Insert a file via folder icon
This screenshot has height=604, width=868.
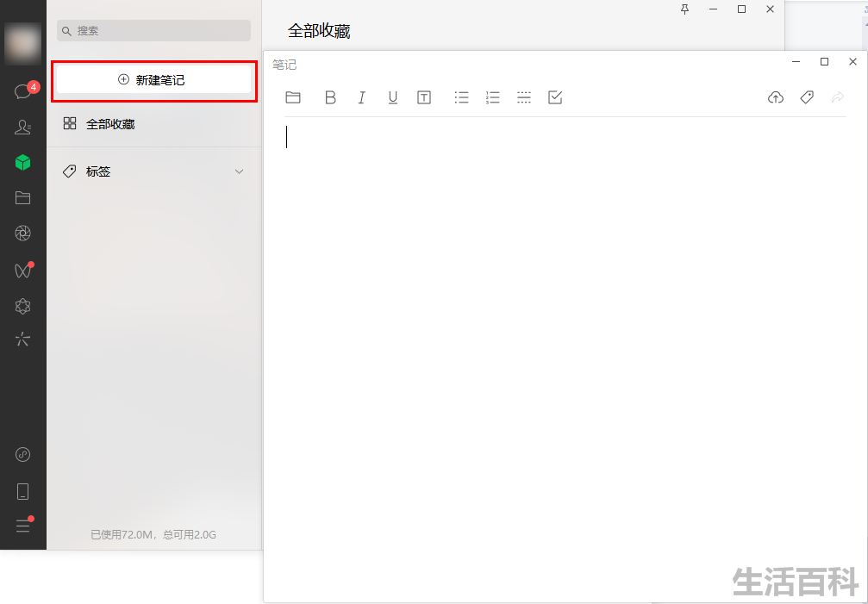(293, 97)
